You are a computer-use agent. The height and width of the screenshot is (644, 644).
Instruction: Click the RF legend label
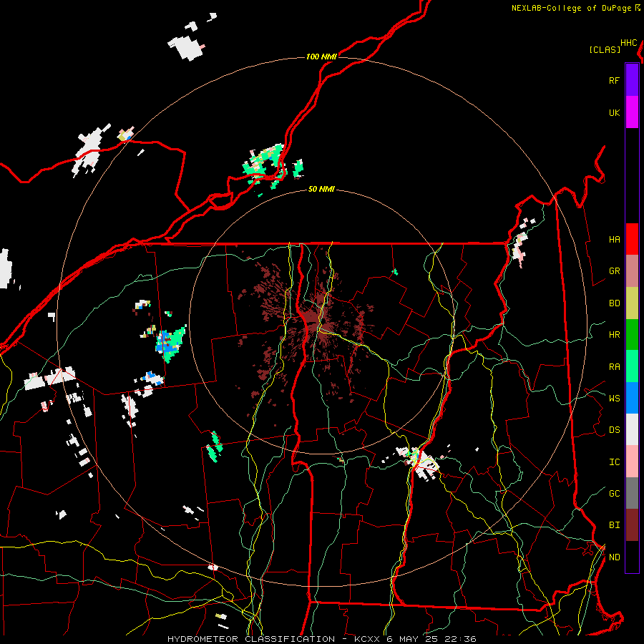[614, 81]
